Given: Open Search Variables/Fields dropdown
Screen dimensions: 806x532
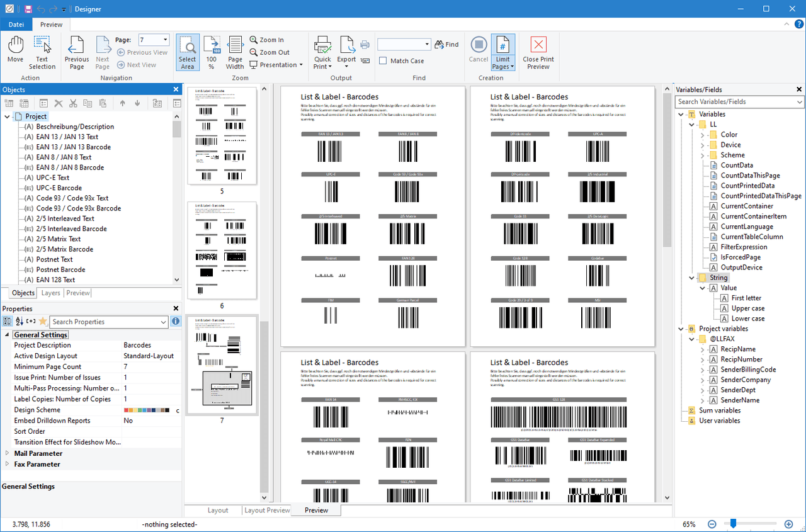Looking at the screenshot, I should pos(800,102).
